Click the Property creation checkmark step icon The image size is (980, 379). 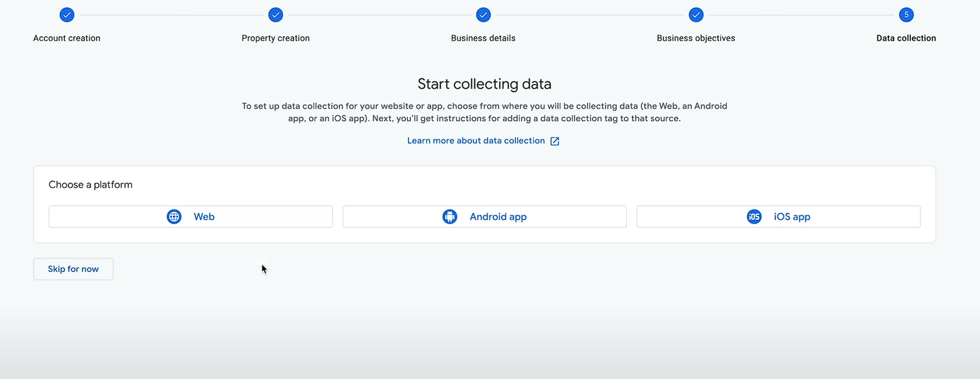275,15
